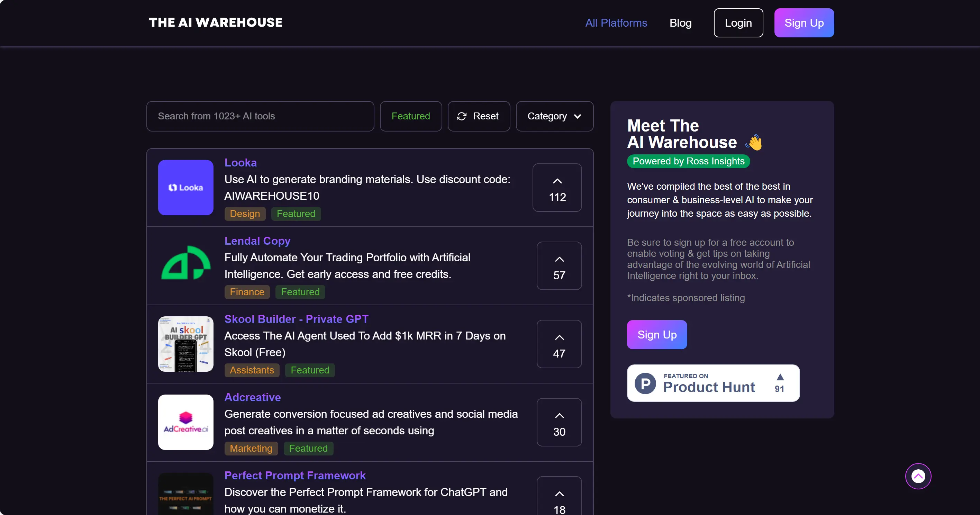Click the Finance tag on Lendal Copy
Viewport: 980px width, 515px height.
click(x=247, y=292)
